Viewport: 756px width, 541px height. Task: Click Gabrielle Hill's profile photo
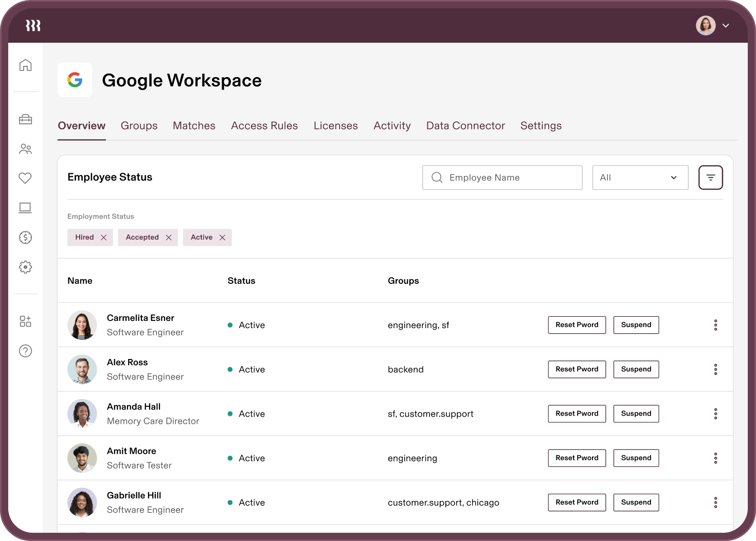82,502
